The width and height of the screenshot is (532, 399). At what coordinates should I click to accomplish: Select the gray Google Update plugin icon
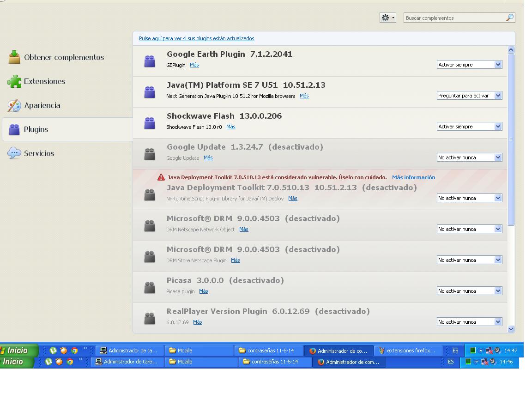tap(150, 154)
